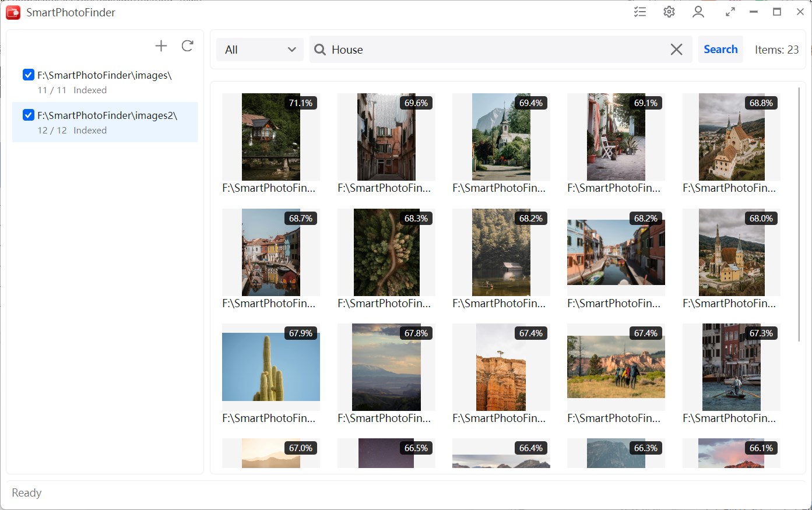Open the 66.4% mountain ridge photo

coord(501,461)
